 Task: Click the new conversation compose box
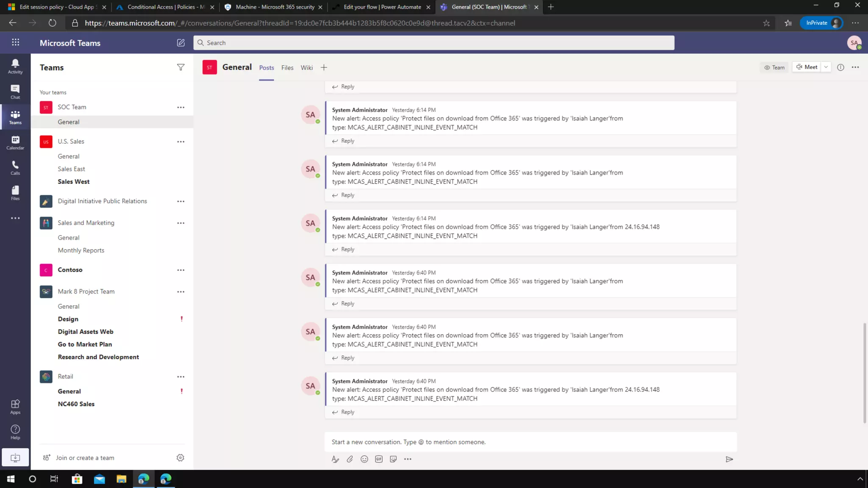(531, 442)
